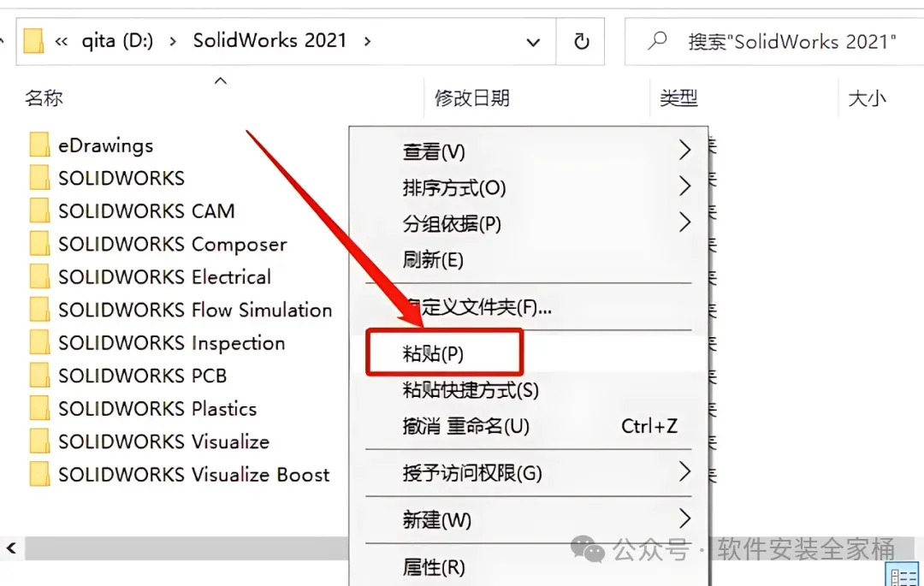The image size is (924, 586).
Task: Select the eDrawings folder name
Action: tap(105, 145)
